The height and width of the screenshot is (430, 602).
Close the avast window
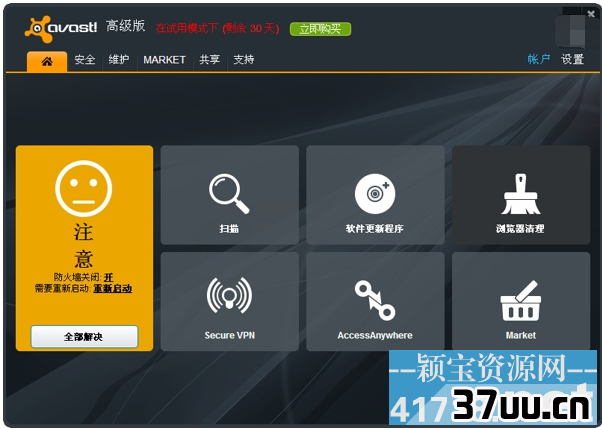[x=591, y=14]
